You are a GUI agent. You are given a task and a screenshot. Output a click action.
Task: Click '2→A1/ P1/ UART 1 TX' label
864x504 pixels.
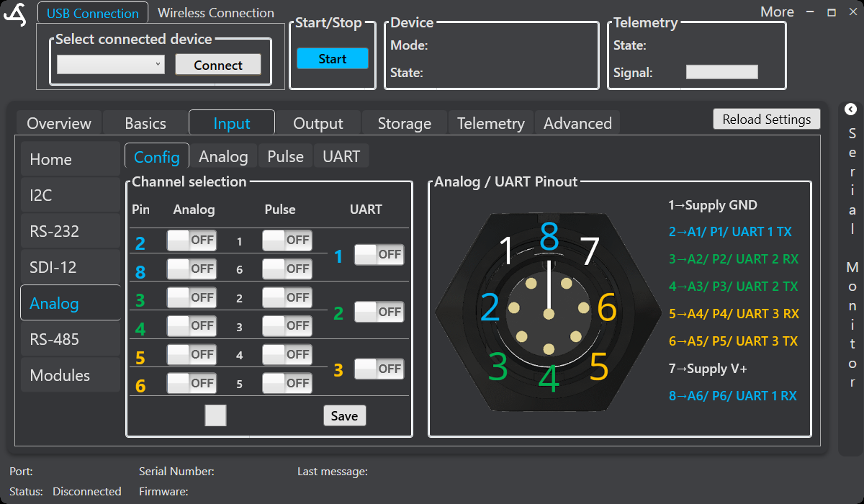click(730, 232)
